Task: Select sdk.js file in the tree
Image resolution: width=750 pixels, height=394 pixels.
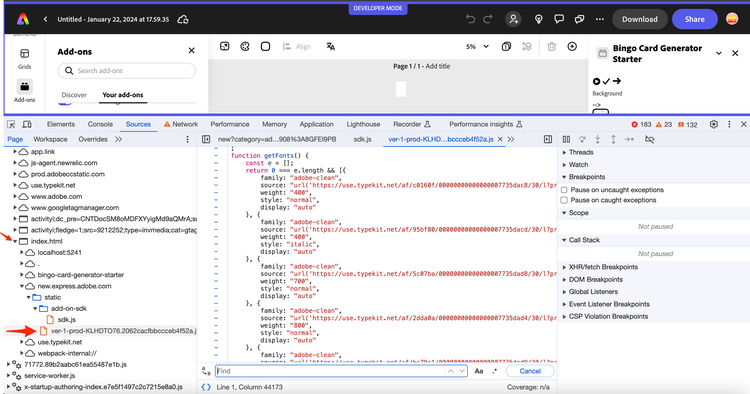Action: tap(66, 319)
